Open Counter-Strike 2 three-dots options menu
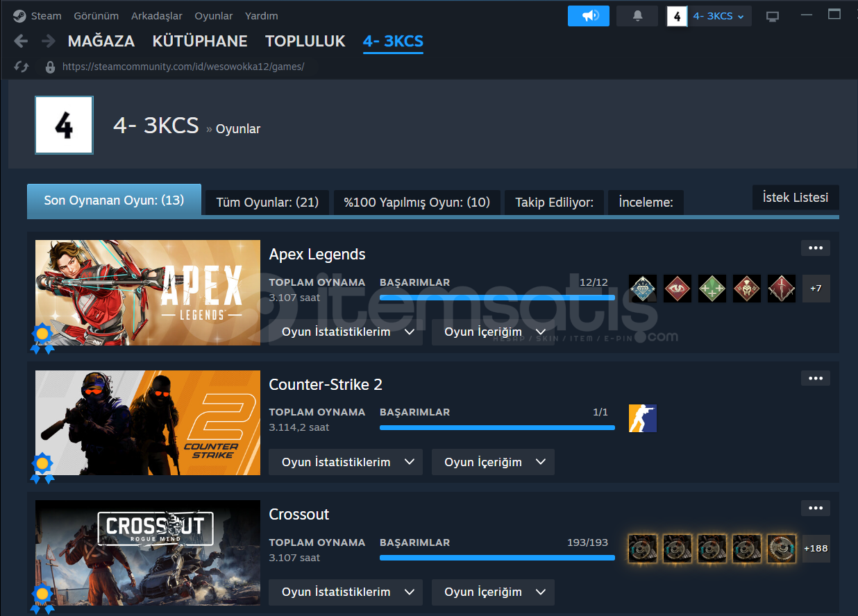Image resolution: width=858 pixels, height=616 pixels. click(816, 378)
